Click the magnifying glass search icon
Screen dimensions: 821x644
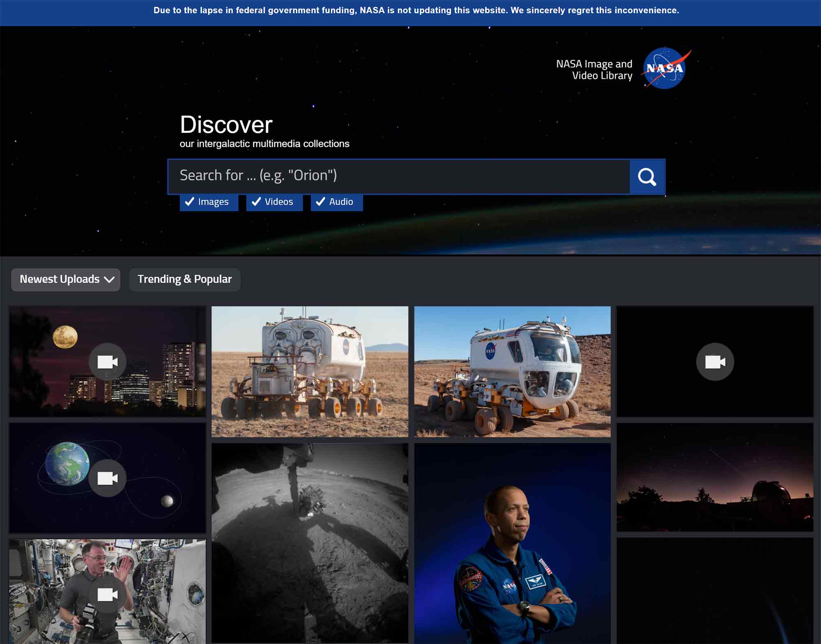tap(647, 177)
